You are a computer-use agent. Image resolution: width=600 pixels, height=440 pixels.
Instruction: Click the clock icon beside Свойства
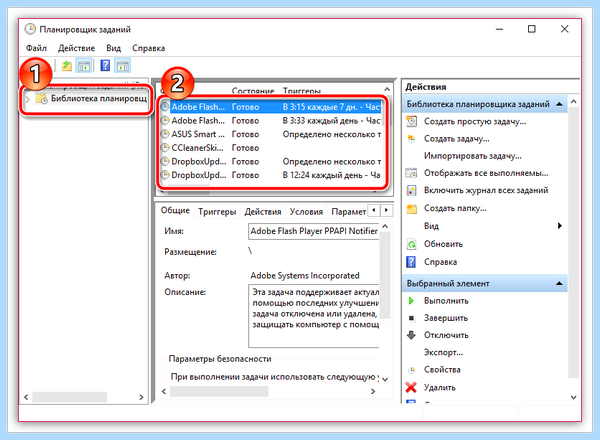pyautogui.click(x=411, y=370)
